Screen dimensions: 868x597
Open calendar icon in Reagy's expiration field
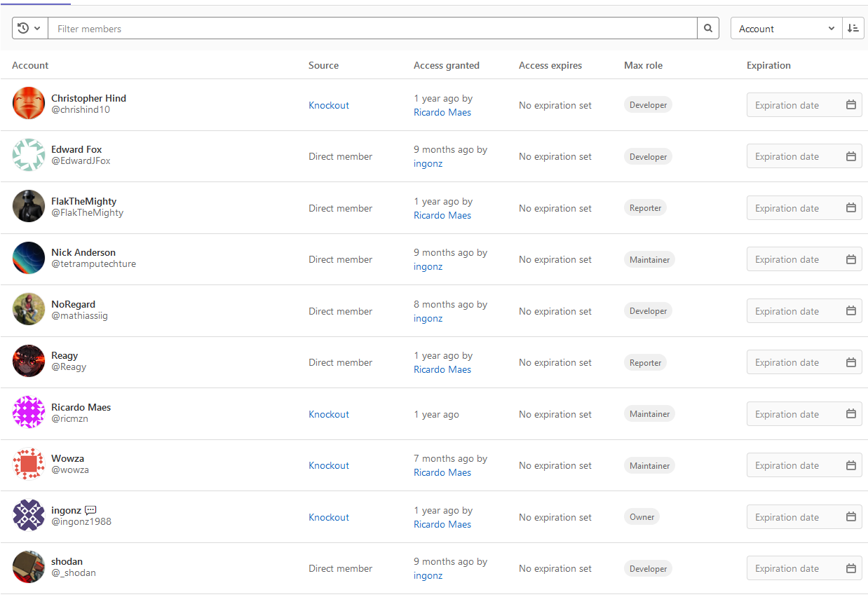tap(850, 362)
